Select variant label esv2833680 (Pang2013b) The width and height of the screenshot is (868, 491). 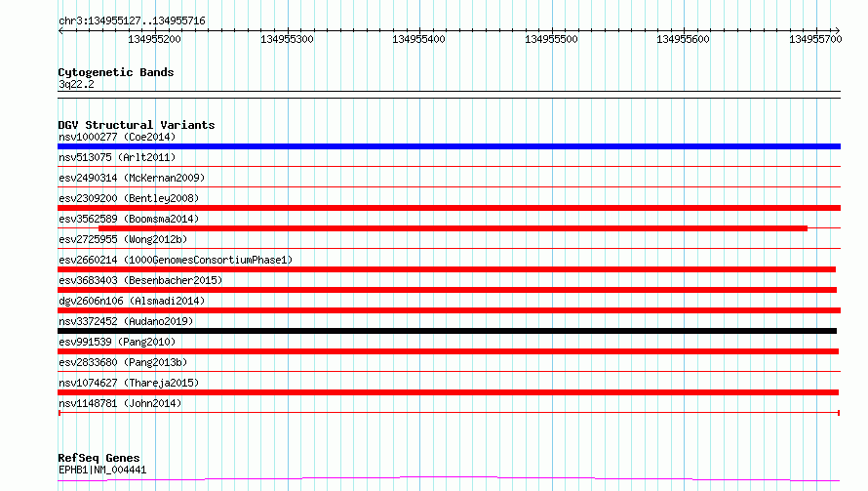pyautogui.click(x=123, y=362)
